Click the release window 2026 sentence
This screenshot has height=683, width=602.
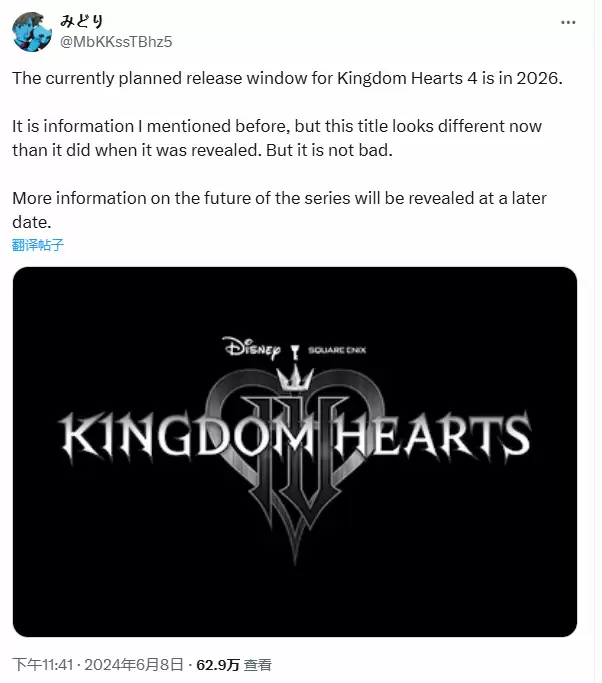tap(289, 80)
